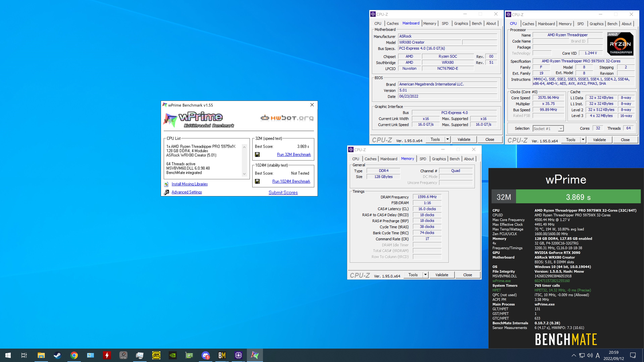Screen dimensions: 644x362
Task: Close the wPrime Benchmark window
Action: pyautogui.click(x=312, y=105)
